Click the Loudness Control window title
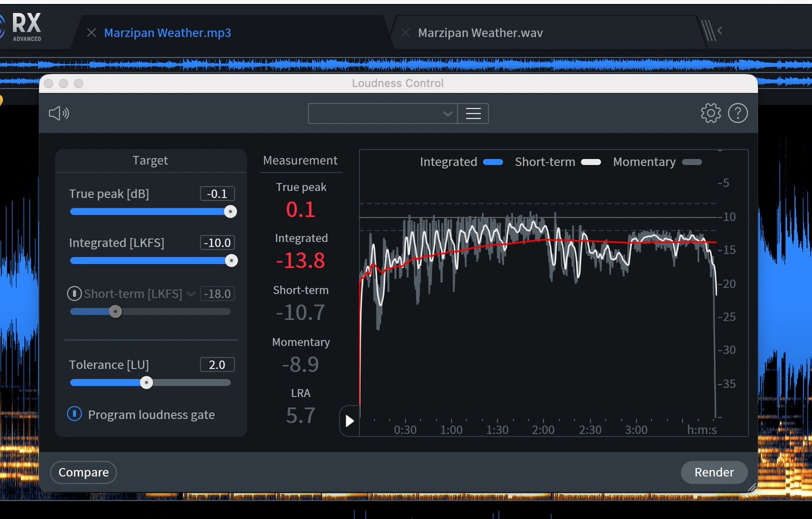Screen dimensions: 812x519 coord(398,83)
